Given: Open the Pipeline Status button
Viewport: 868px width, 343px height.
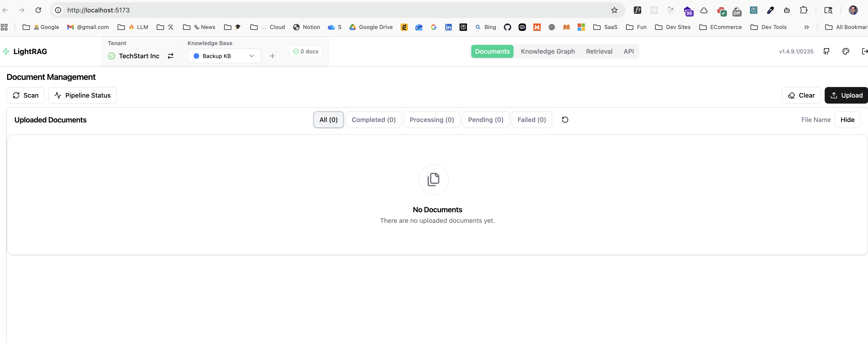Looking at the screenshot, I should click(x=82, y=95).
